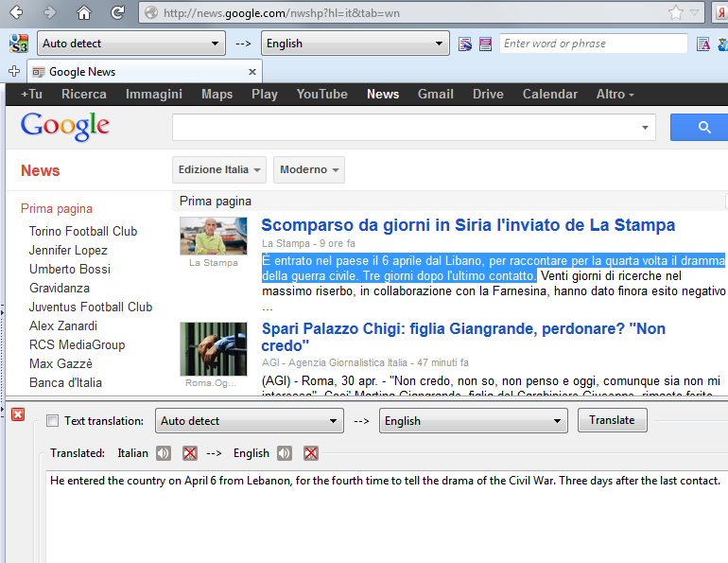This screenshot has height=563, width=728.
Task: Open Umberto Bossi topic
Action: (x=70, y=269)
